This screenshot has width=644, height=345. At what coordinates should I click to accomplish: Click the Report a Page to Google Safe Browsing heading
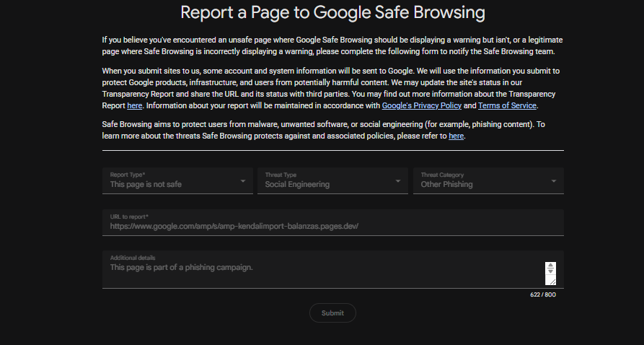[332, 12]
